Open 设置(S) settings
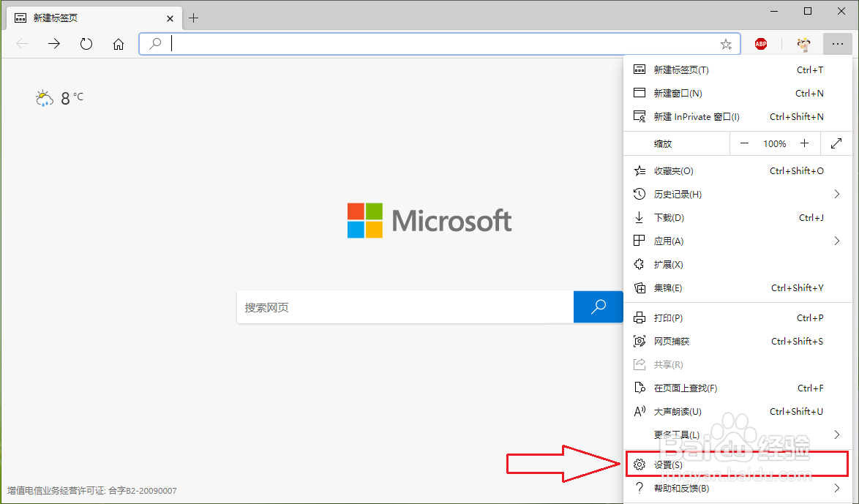The image size is (859, 504). (738, 464)
